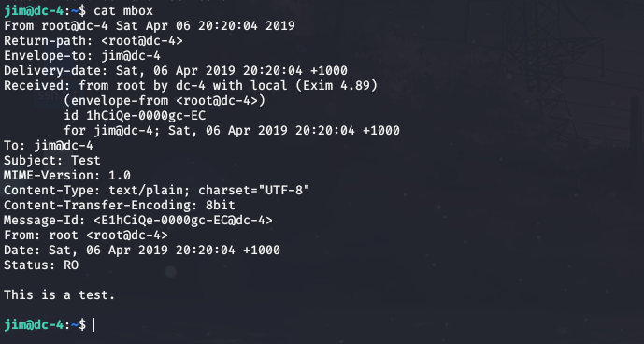Click the 'Return-path: <root@dc-4>' line

[x=93, y=41]
